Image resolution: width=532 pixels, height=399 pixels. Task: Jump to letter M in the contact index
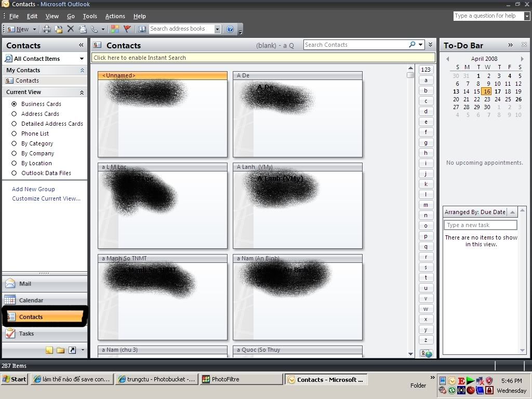point(425,205)
